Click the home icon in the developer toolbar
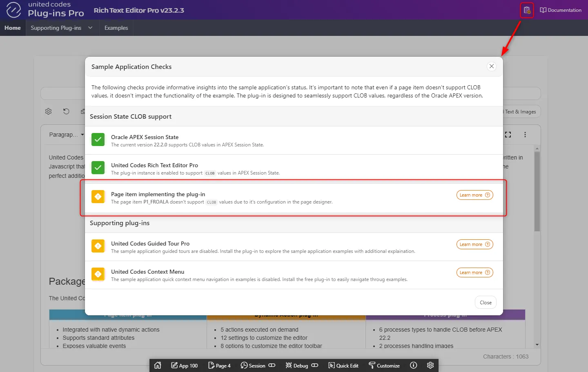The image size is (588, 372). click(x=158, y=365)
